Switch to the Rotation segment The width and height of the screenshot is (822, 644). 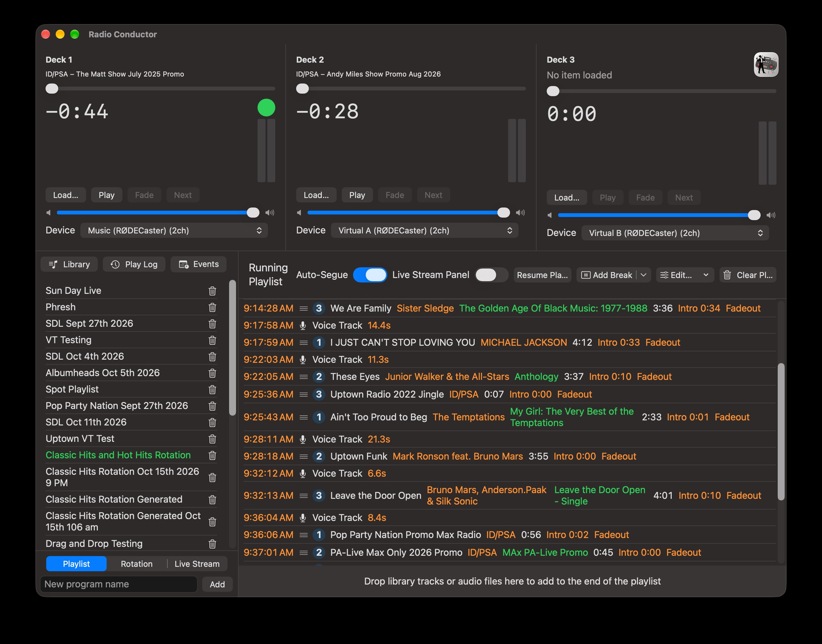(136, 564)
